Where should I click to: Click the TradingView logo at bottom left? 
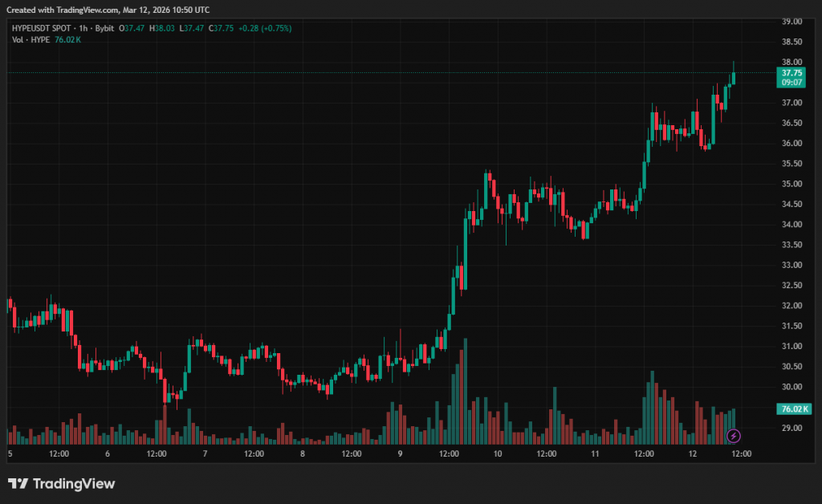(62, 484)
